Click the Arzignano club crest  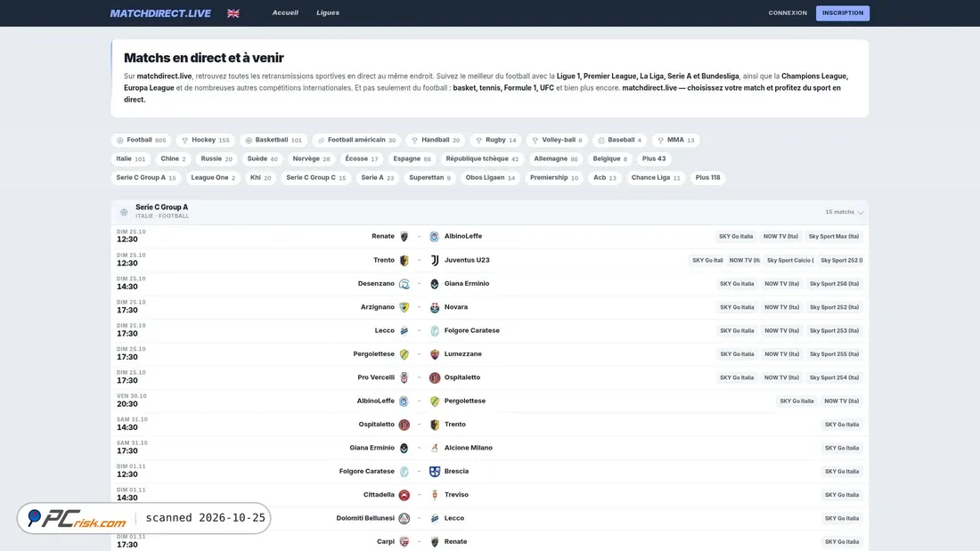pyautogui.click(x=404, y=307)
